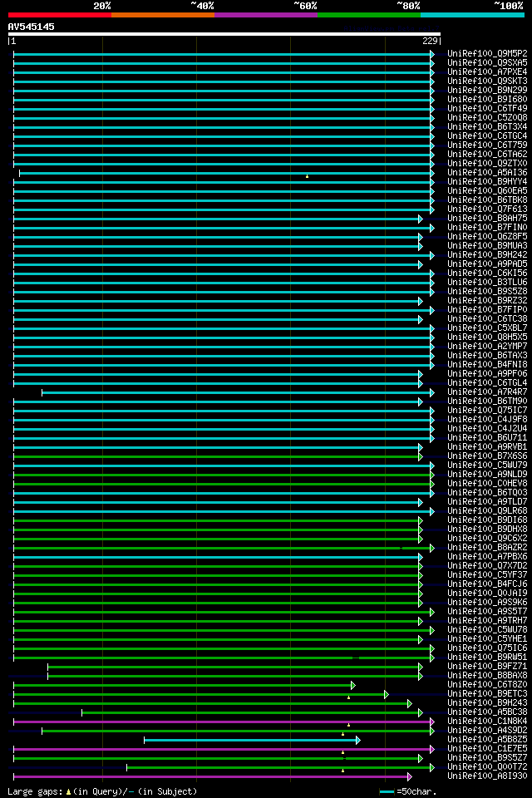Select the purple C1E7E5 alignment bar
Screen dimensions: 532x798
(224, 749)
